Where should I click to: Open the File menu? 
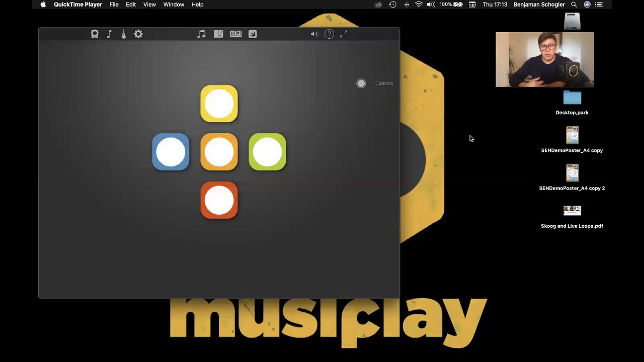tap(114, 5)
